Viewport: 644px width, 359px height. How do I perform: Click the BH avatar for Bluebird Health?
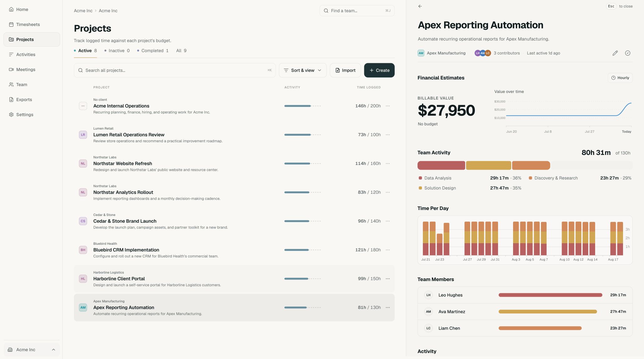click(83, 250)
